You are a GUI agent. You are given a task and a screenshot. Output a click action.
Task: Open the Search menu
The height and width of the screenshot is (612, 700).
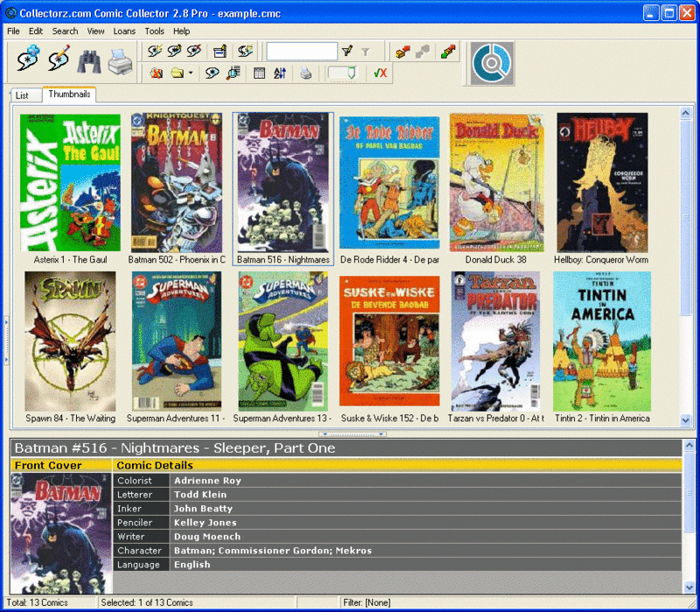(x=65, y=31)
